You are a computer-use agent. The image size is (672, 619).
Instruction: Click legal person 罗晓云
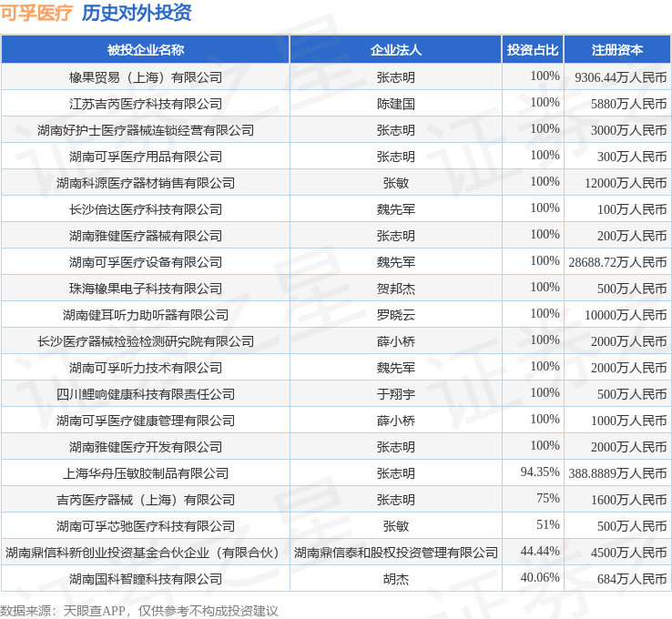pos(395,315)
